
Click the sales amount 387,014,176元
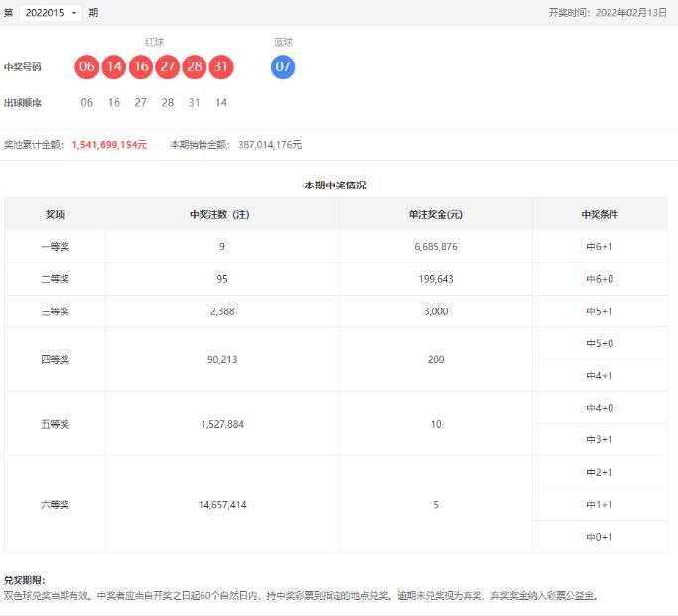pos(270,144)
